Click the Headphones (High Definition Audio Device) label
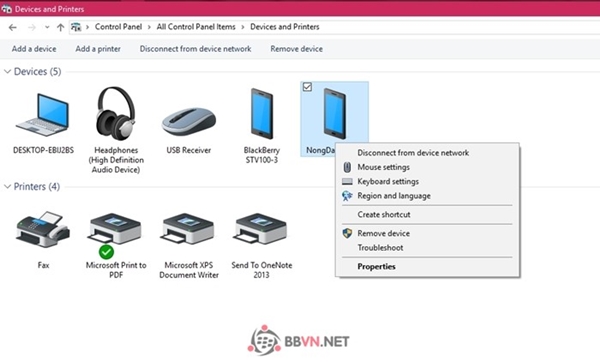The width and height of the screenshot is (600, 362). 116,160
